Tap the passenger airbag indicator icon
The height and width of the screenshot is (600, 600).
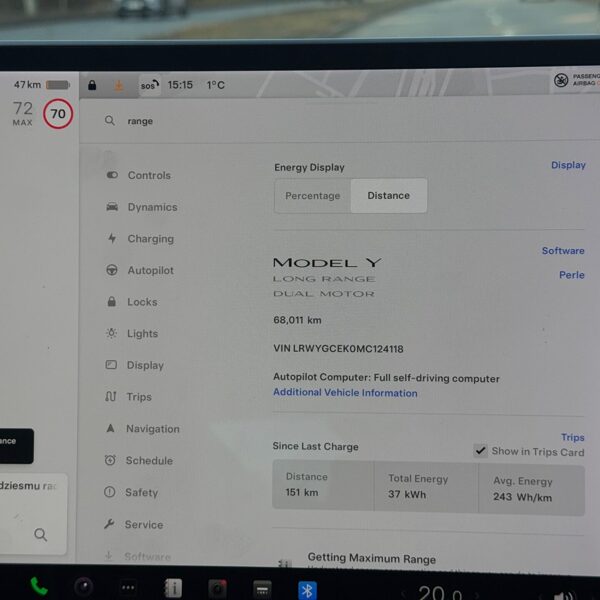561,80
